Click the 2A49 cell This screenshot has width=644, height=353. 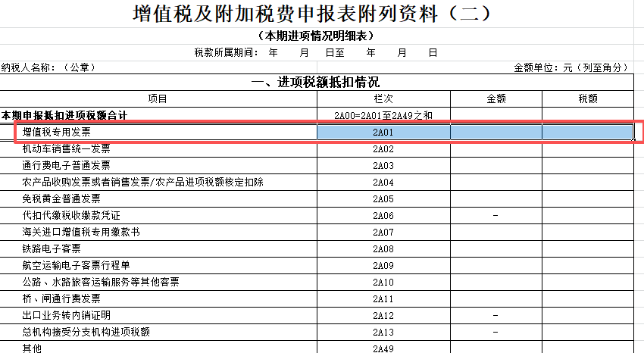click(383, 347)
